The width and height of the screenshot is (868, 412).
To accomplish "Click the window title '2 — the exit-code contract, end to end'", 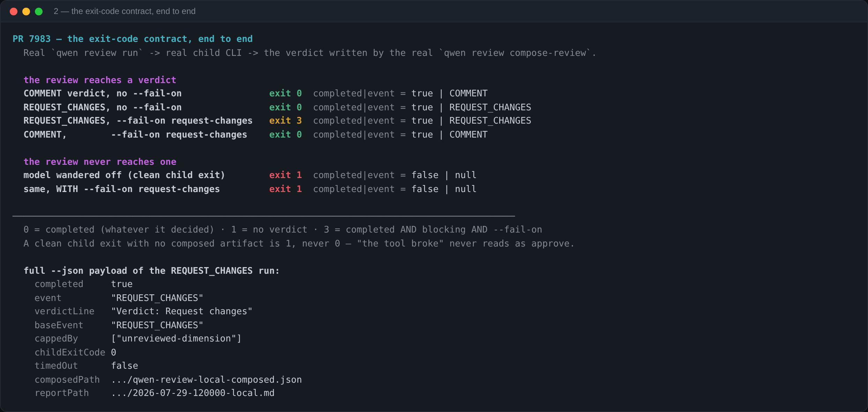I will [125, 12].
